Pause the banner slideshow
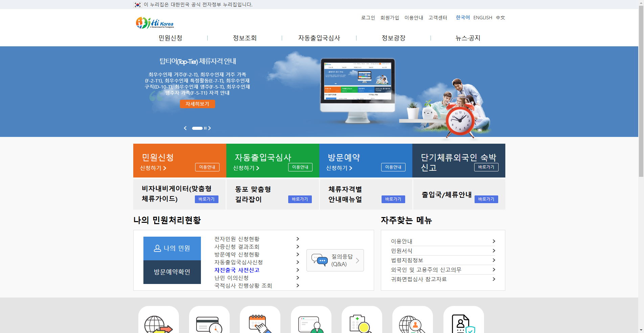644x333 pixels. (x=205, y=128)
